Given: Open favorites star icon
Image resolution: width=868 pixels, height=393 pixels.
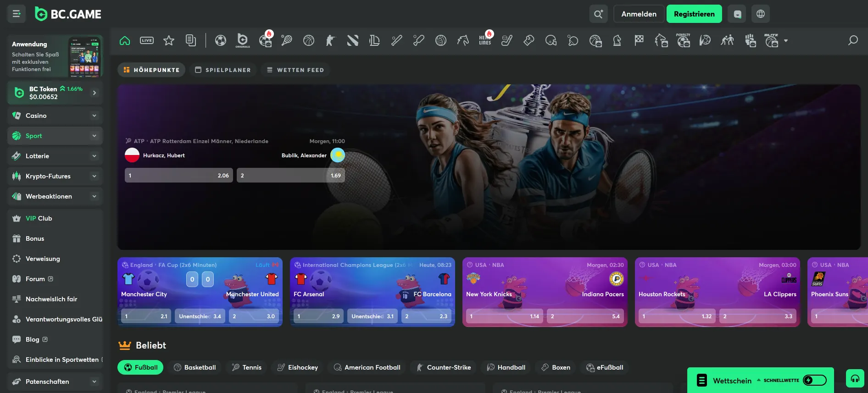Looking at the screenshot, I should point(169,40).
